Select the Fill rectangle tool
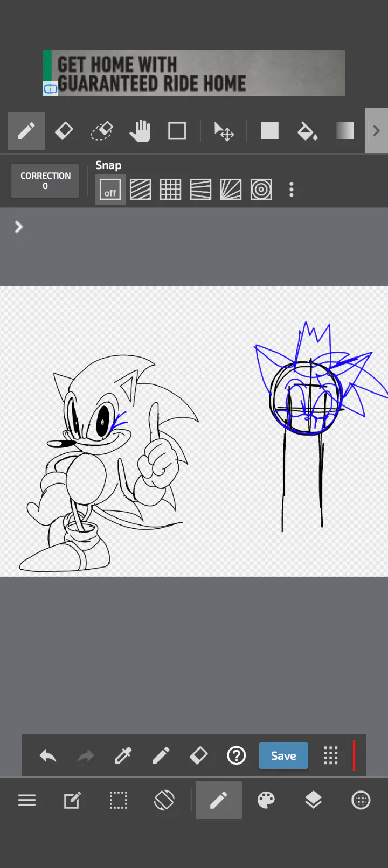This screenshot has width=388, height=868. pos(269,131)
